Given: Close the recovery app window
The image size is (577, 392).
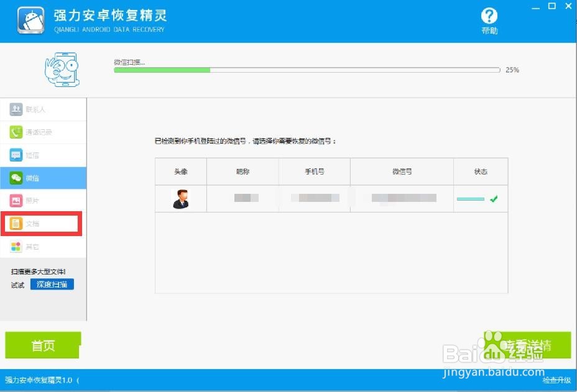Looking at the screenshot, I should 568,6.
